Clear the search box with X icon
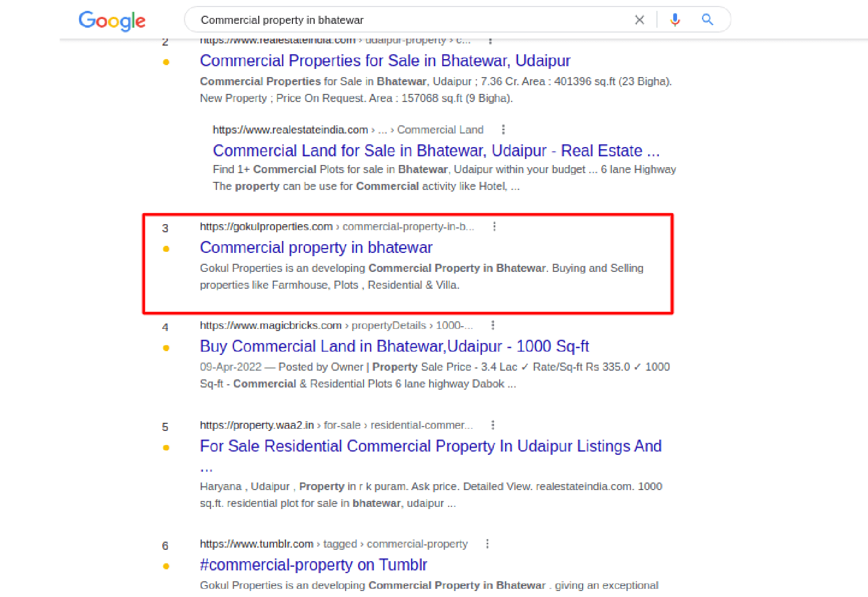The image size is (868, 597). (x=640, y=20)
